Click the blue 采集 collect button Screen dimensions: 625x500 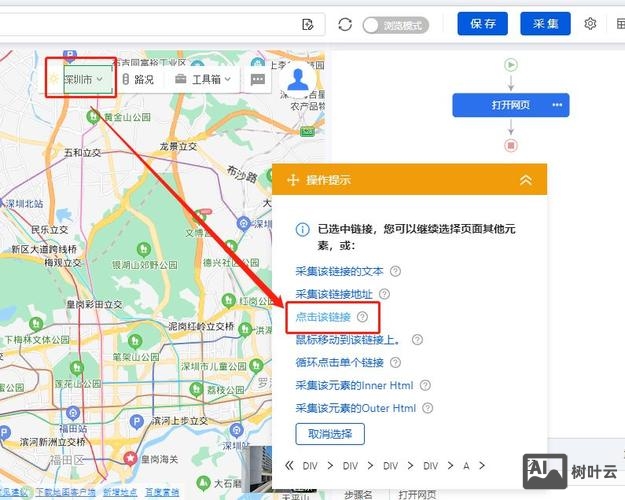click(545, 24)
